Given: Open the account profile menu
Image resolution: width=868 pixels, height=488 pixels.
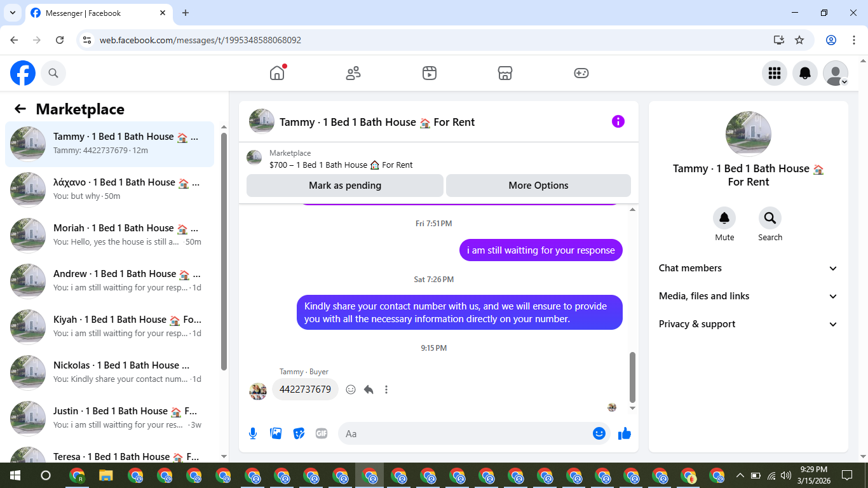Looking at the screenshot, I should coord(836,73).
